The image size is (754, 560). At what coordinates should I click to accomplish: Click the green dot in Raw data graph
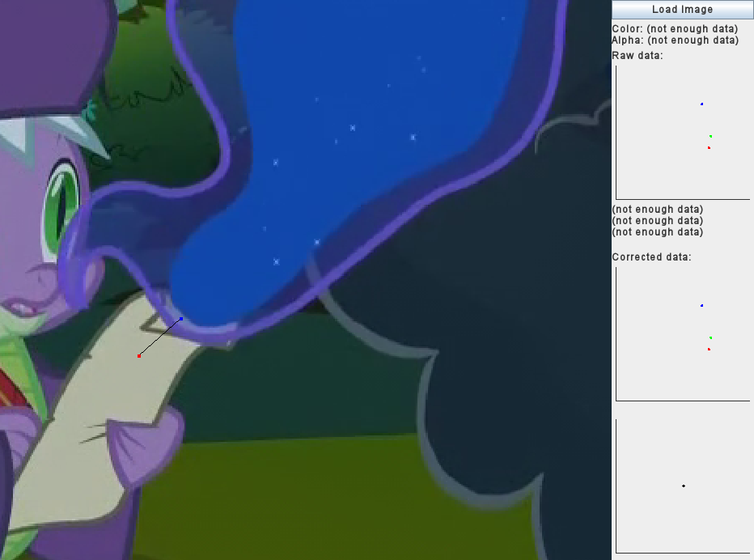[x=711, y=136]
